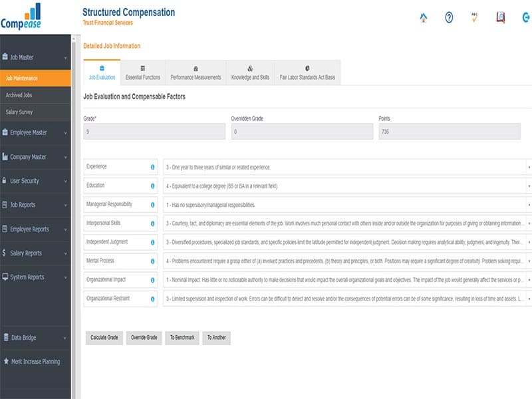Expand Salary Reports in the sidebar
Image resolution: width=532 pixels, height=399 pixels.
(35, 253)
